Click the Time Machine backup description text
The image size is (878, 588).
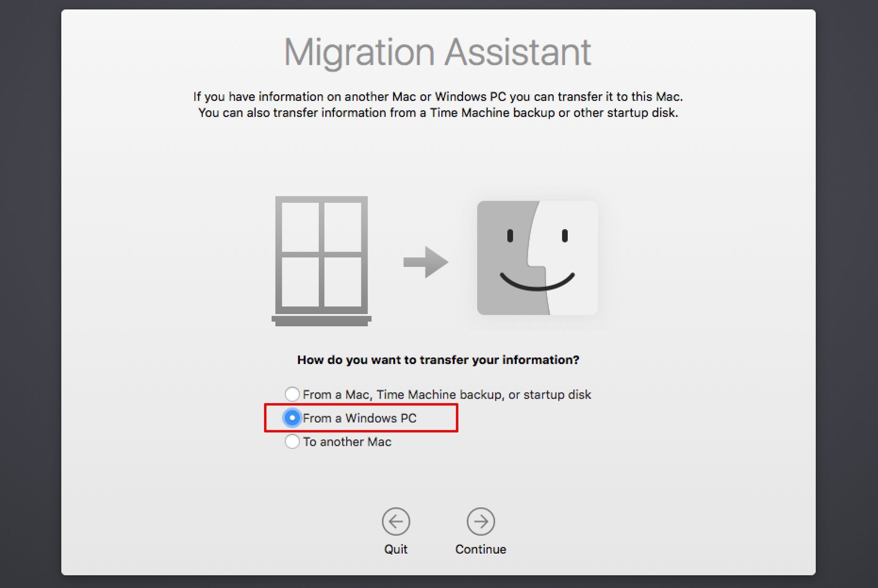(438, 113)
